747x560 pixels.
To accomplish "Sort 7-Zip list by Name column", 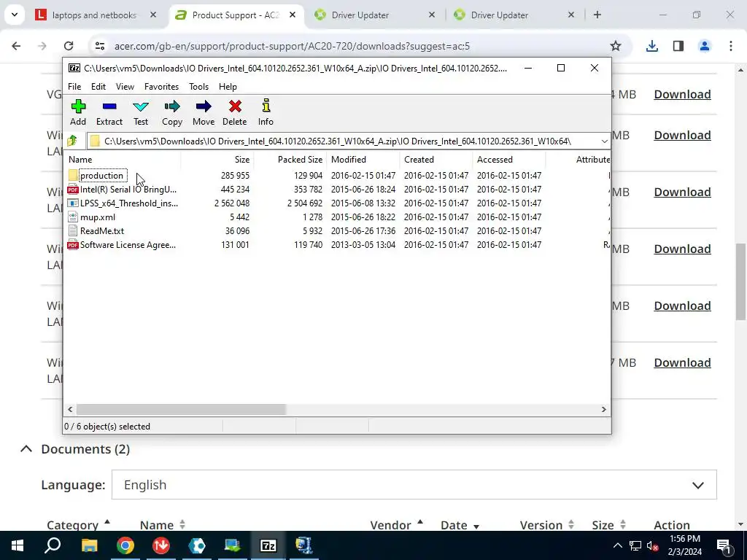I will coord(123,160).
